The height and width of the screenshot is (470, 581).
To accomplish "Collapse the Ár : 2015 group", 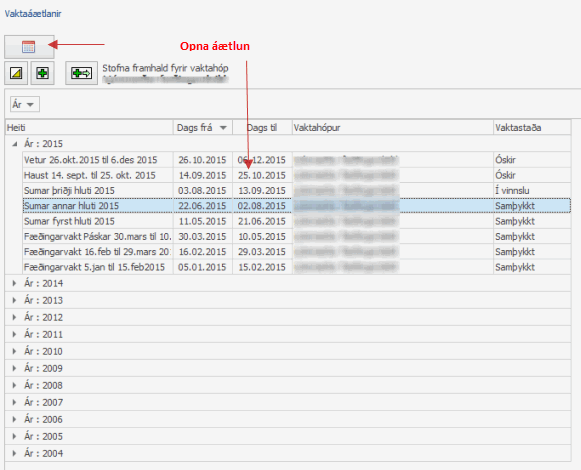I will coord(14,144).
